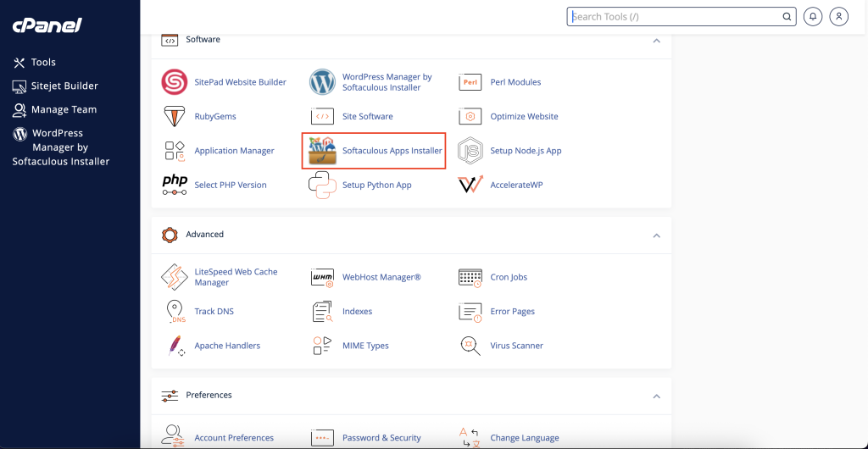Click the Softaculous Apps Installer icon
This screenshot has width=868, height=449.
[323, 151]
